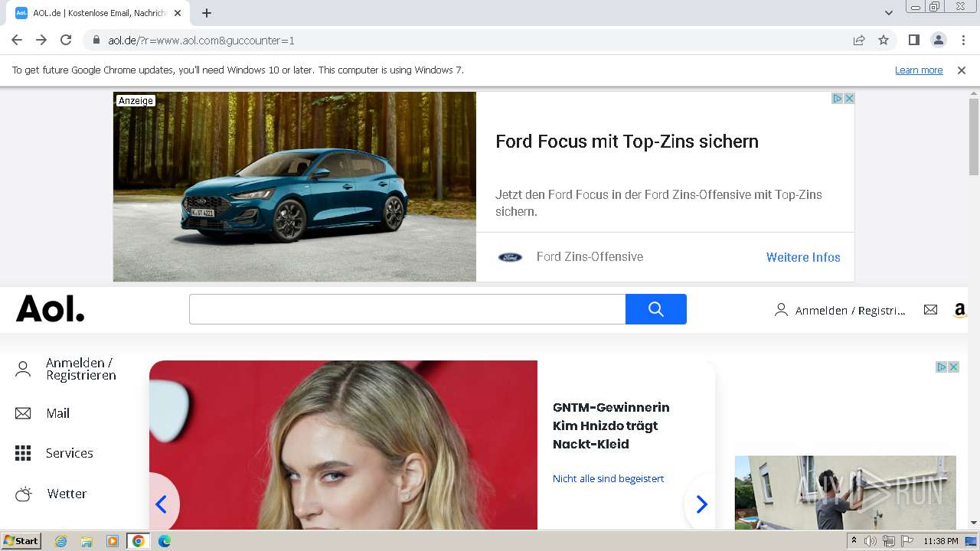Open the Chrome profile avatar
Screen dimensions: 980x551
click(938, 40)
